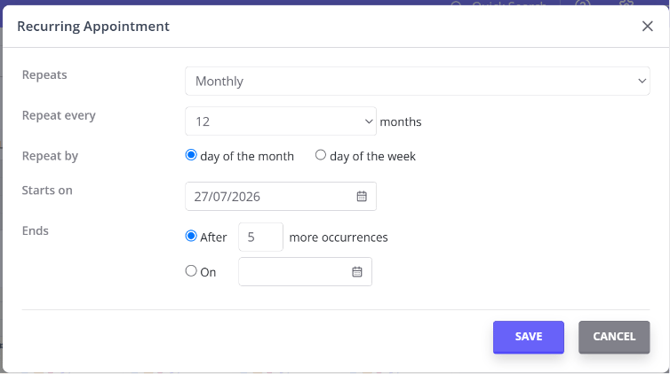Click the empty Ends On date field
The image size is (670, 374).
pyautogui.click(x=305, y=271)
